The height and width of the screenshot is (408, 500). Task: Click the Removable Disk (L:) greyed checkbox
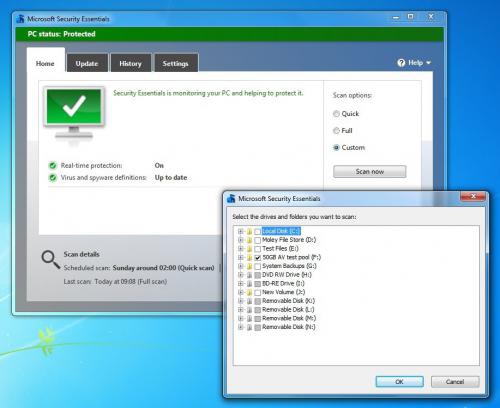coord(257,310)
